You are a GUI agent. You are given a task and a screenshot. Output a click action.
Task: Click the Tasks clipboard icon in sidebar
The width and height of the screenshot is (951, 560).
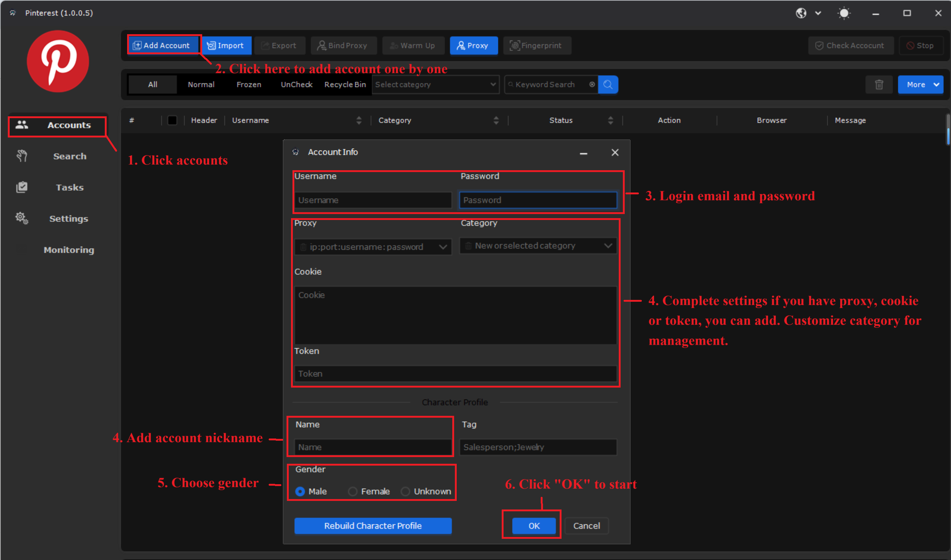pyautogui.click(x=22, y=187)
